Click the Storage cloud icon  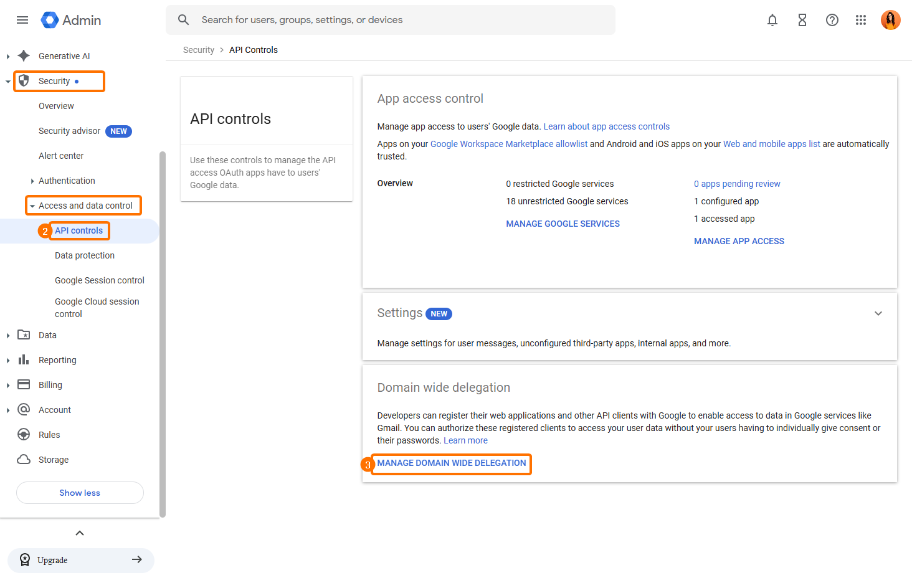[x=24, y=460]
